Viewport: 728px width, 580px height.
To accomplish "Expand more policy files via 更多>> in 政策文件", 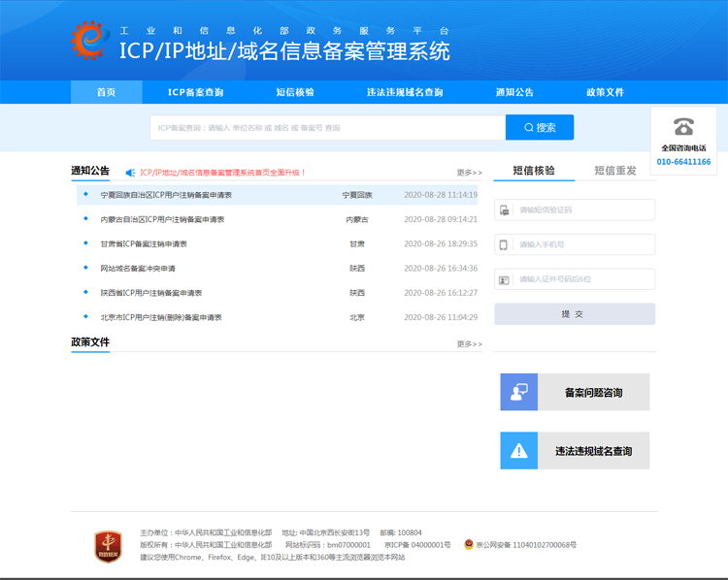I will 469,344.
